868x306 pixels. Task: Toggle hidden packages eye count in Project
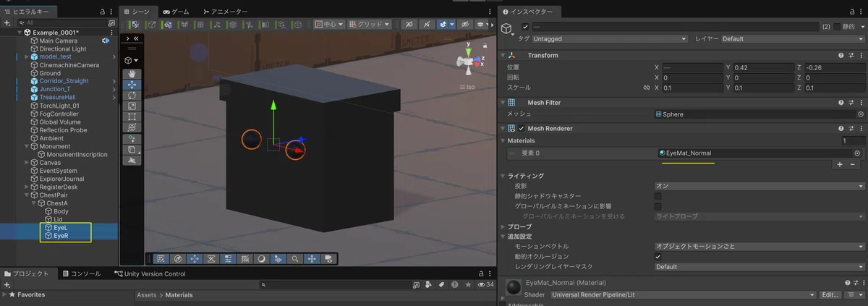point(485,285)
